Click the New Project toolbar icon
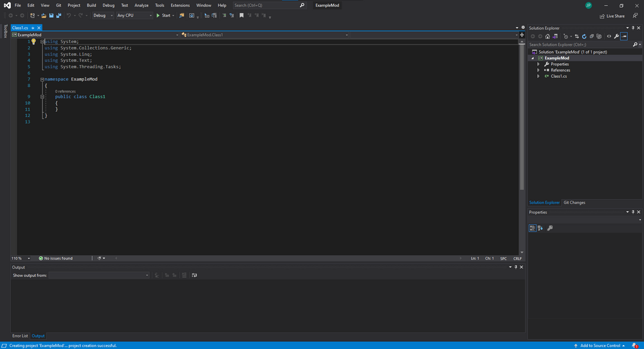644x349 pixels. [x=32, y=15]
